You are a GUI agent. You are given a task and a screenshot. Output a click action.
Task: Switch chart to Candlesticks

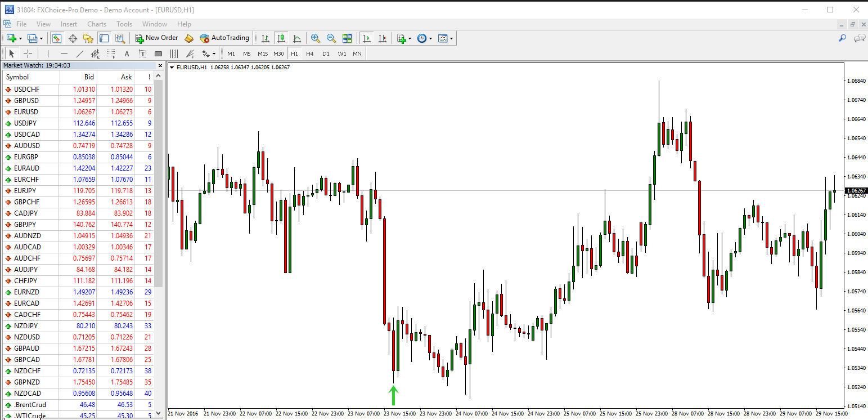[281, 38]
